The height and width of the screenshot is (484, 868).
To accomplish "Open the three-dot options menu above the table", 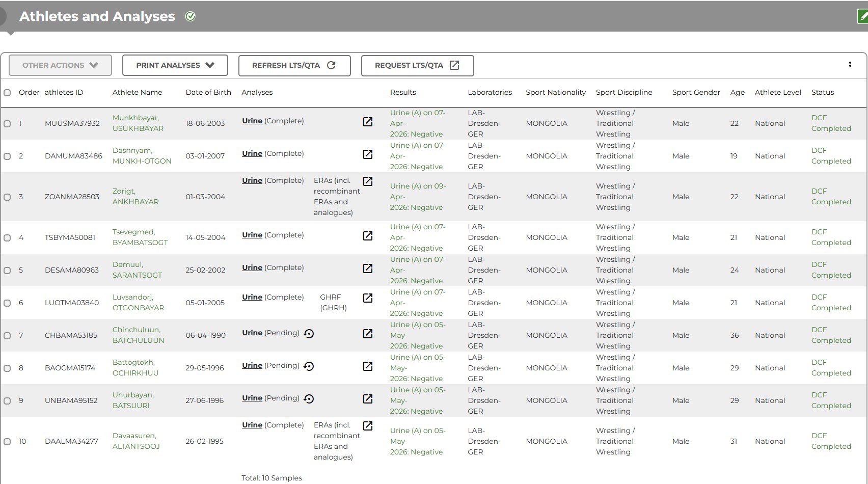I will pyautogui.click(x=850, y=65).
